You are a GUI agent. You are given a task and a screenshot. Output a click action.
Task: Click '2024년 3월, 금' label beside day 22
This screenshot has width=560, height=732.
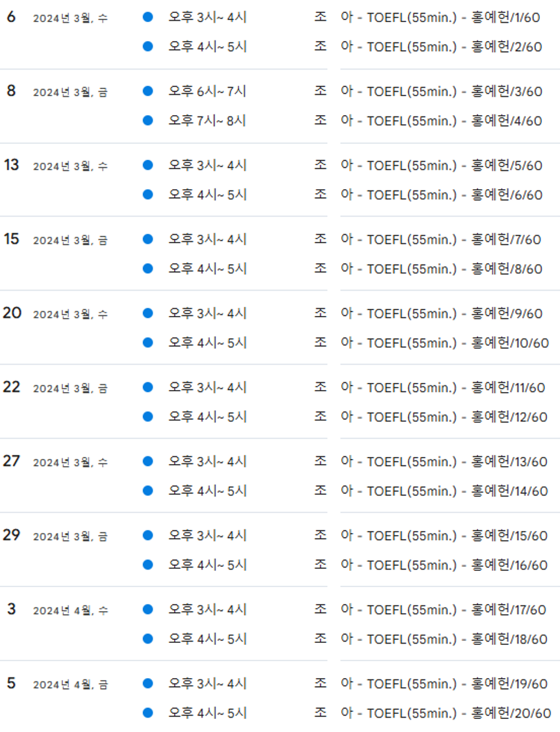(x=70, y=388)
